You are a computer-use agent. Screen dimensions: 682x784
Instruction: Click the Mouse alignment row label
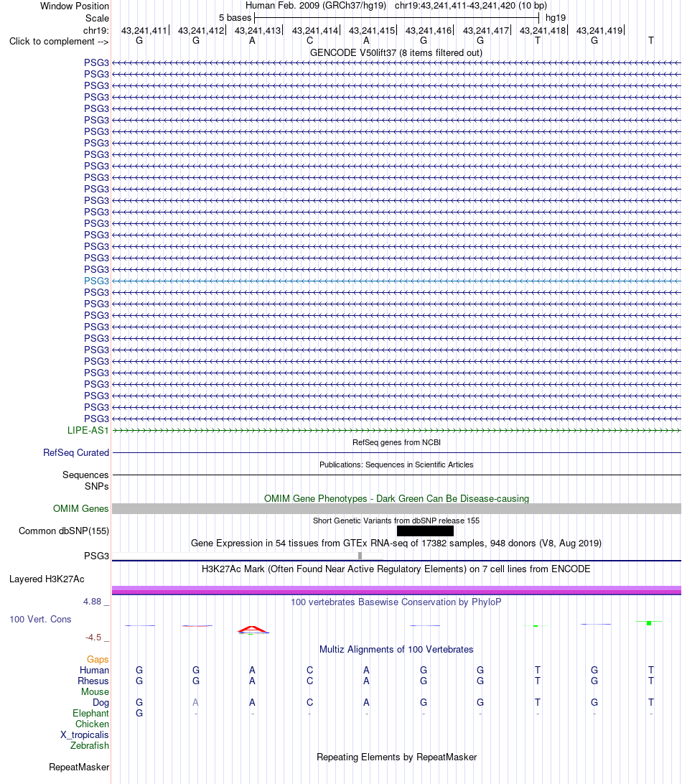coord(95,691)
